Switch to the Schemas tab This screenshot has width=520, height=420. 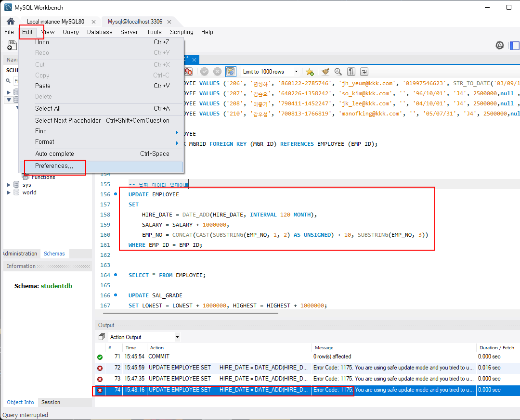click(54, 254)
